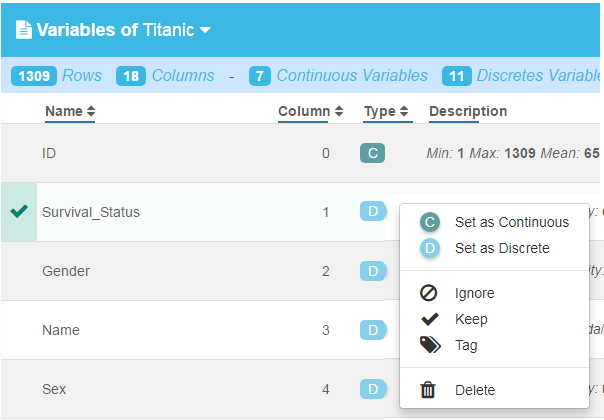Sort by the Name column header
Screen dimensions: 604x420
point(70,111)
